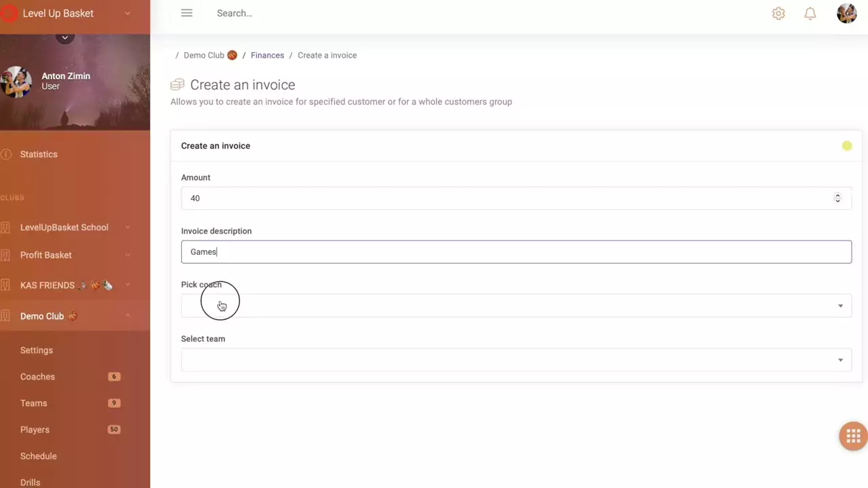Open Coaches in the sidebar
868x488 pixels.
point(37,377)
